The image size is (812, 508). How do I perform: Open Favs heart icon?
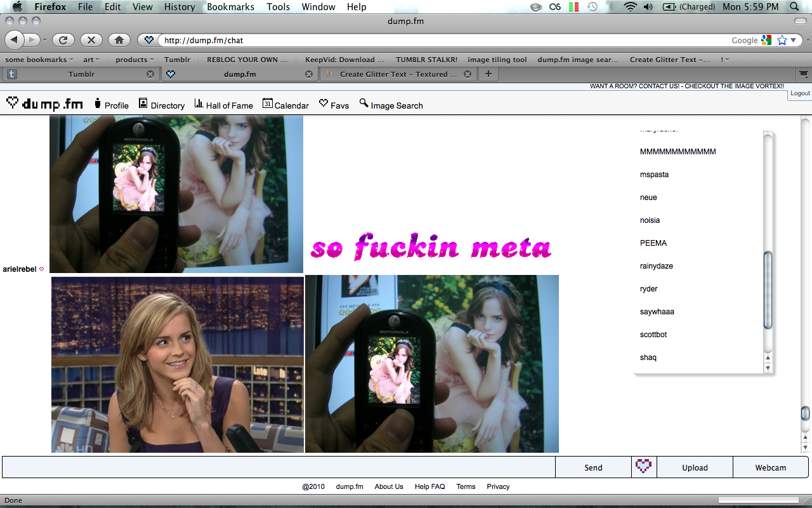324,104
